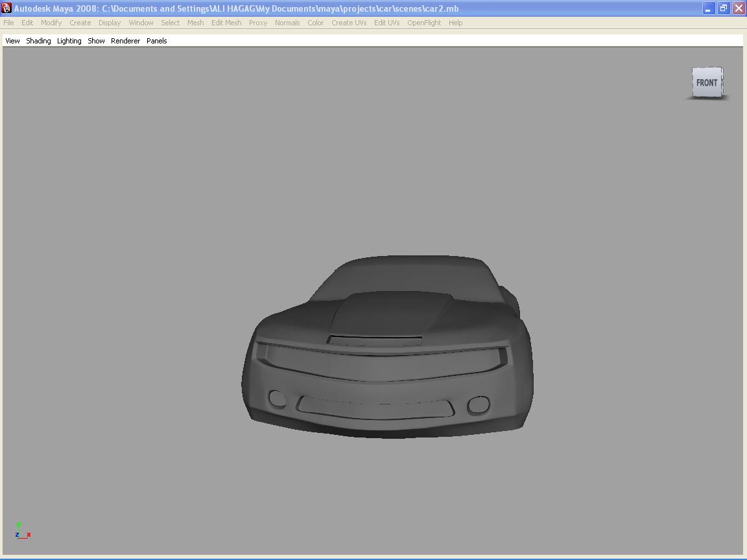Open the viewport Show menu

pos(96,41)
